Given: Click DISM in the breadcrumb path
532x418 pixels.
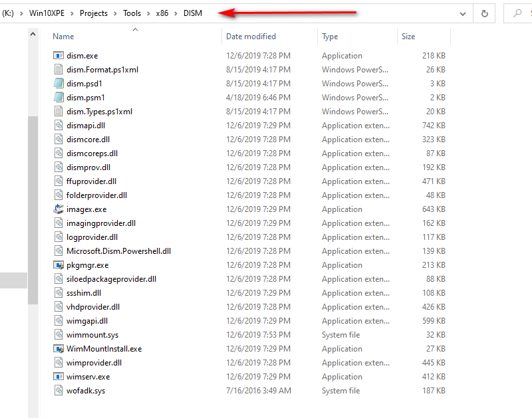Looking at the screenshot, I should click(x=193, y=13).
